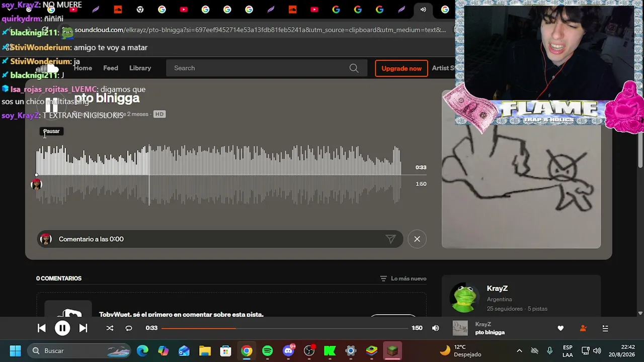This screenshot has height=362, width=644.
Task: Open the KrayZ profile name in sidebar
Action: [x=497, y=289]
